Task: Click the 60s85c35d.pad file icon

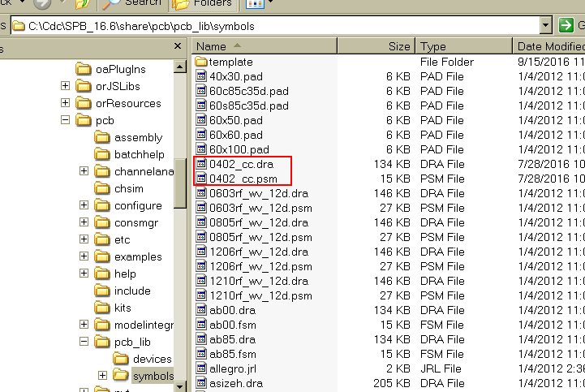Action: tap(201, 106)
